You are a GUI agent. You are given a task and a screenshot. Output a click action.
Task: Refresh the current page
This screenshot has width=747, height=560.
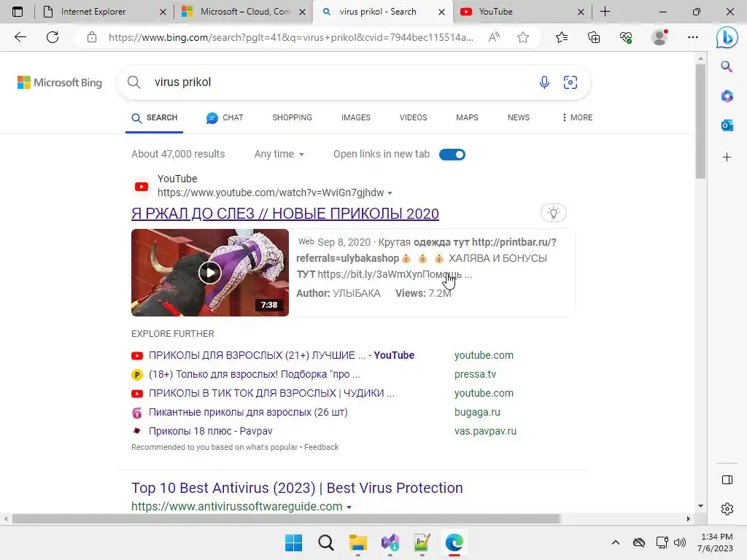tap(53, 37)
